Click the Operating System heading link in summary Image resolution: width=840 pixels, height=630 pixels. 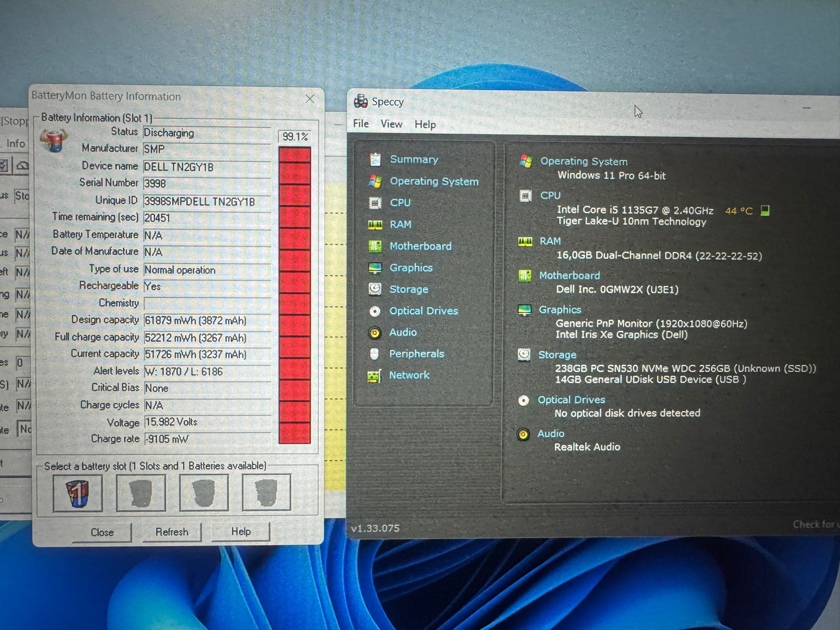[x=584, y=161]
